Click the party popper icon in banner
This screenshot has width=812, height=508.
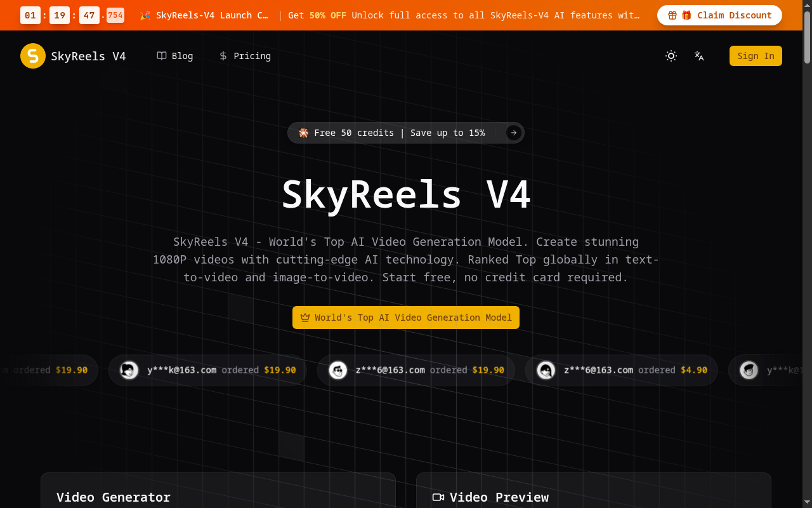[145, 15]
